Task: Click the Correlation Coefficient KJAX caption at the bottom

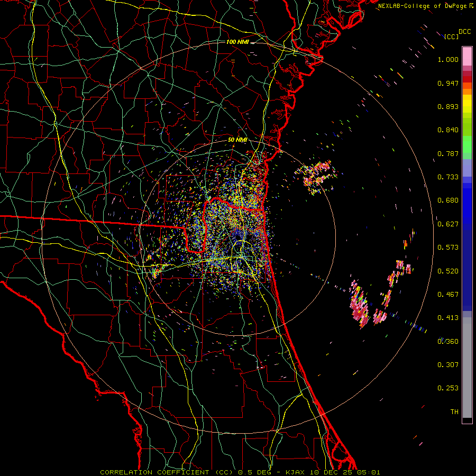Action: click(240, 472)
